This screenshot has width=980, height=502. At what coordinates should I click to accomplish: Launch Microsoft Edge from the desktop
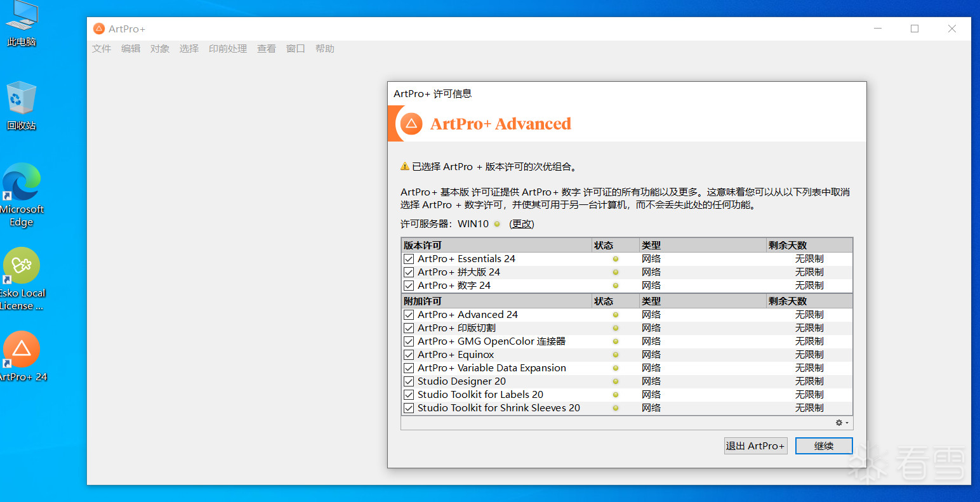click(x=22, y=195)
